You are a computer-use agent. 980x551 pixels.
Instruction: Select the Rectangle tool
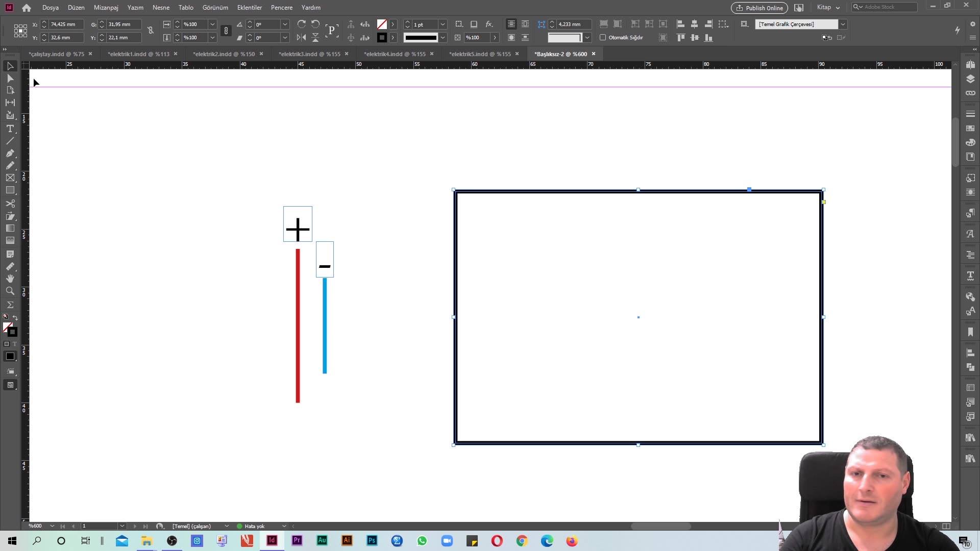(x=10, y=190)
